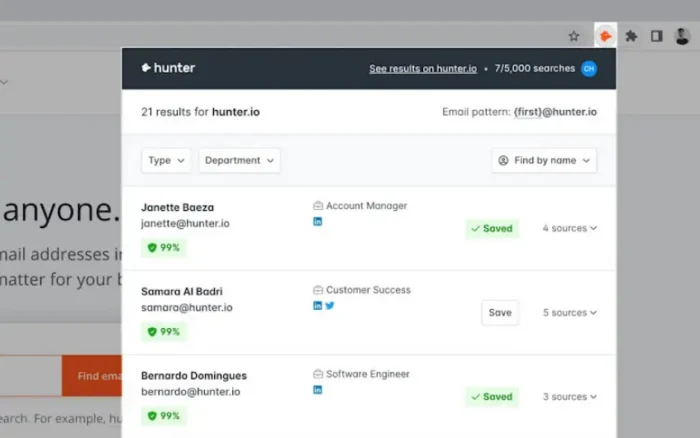700x438 pixels.
Task: Open See results on hunter.io link
Action: (x=423, y=69)
